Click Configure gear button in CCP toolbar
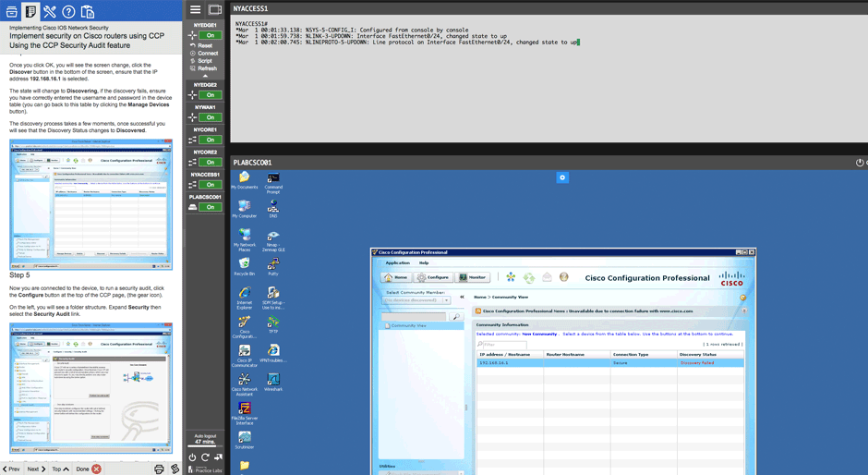This screenshot has height=475, width=868. click(x=433, y=277)
